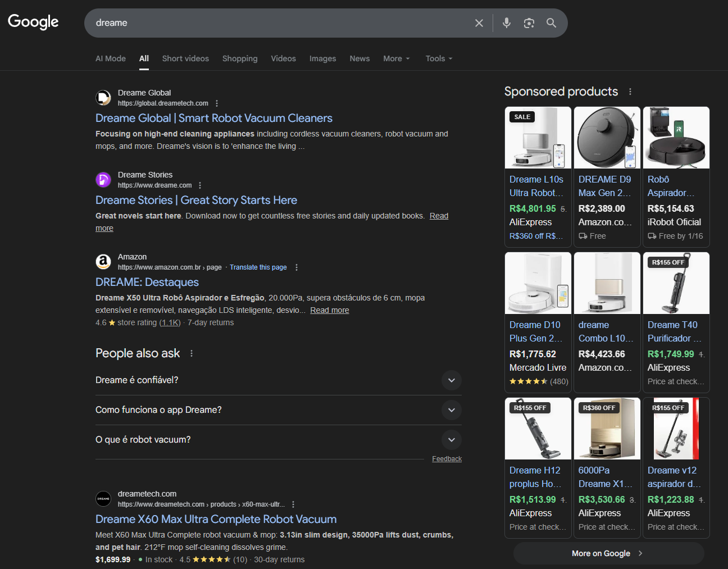Open three-dot menu beside Sponsored products
The height and width of the screenshot is (569, 728).
pyautogui.click(x=630, y=92)
